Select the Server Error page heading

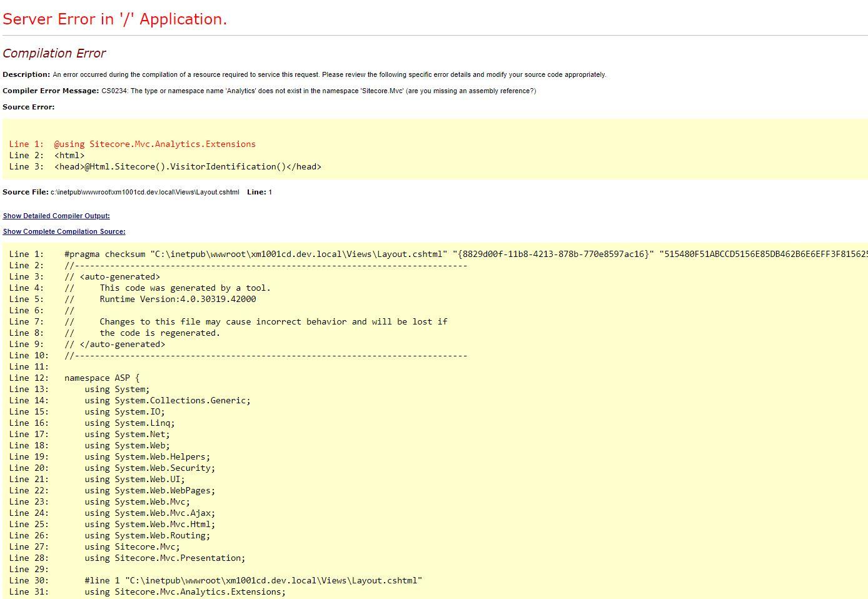(115, 19)
